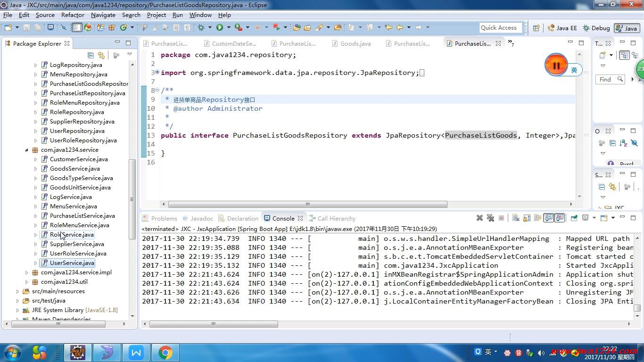Click the Pin Console icon
Viewport: 644px width, 362px height.
tap(574, 218)
